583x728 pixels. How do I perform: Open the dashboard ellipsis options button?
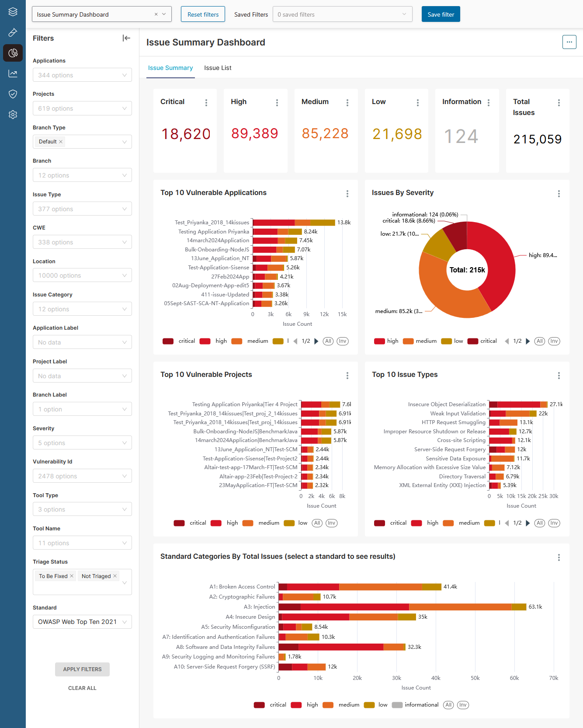point(569,42)
